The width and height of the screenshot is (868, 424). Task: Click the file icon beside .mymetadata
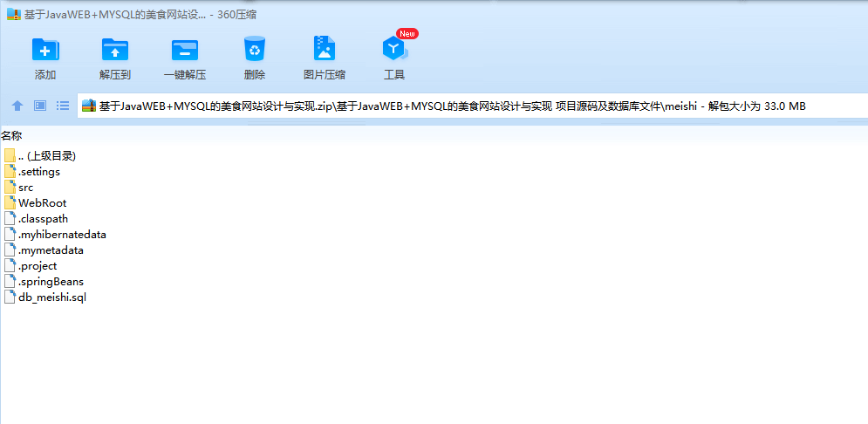pyautogui.click(x=10, y=250)
